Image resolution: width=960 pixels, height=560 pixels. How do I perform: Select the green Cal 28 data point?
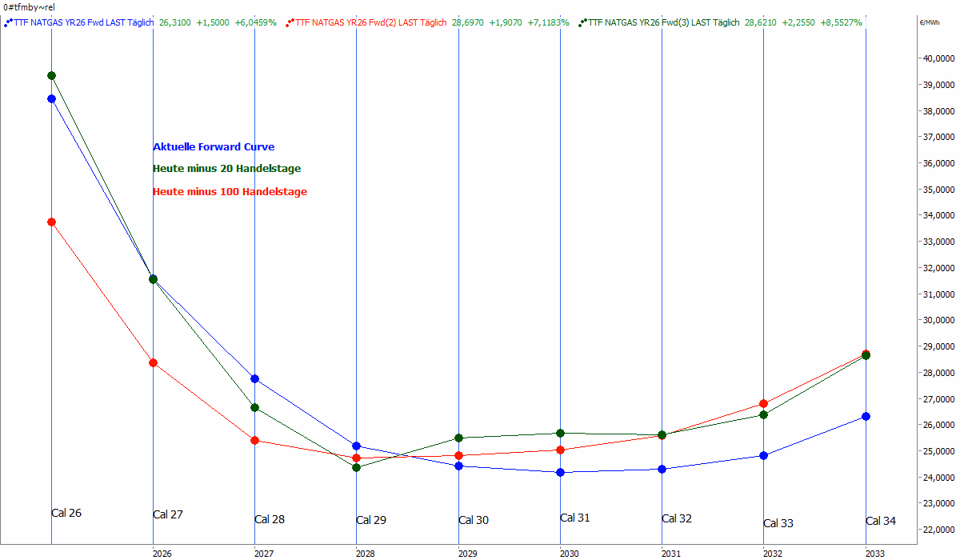click(254, 408)
